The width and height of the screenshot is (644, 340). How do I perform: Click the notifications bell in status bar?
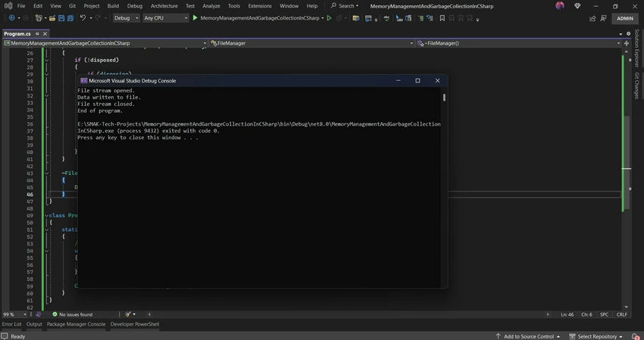pyautogui.click(x=636, y=336)
